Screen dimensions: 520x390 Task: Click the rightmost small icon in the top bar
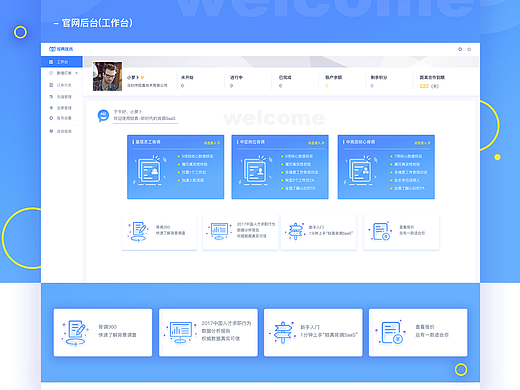(469, 49)
